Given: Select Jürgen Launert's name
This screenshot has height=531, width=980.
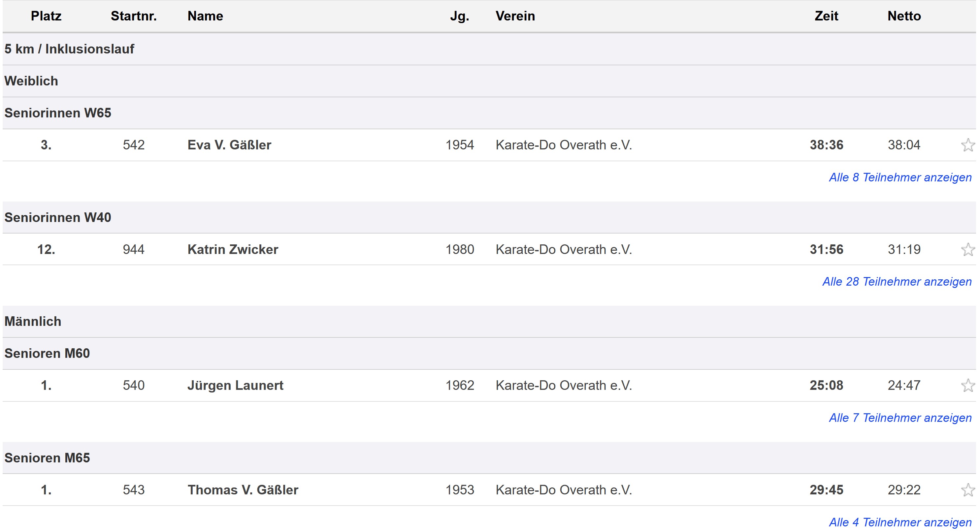Looking at the screenshot, I should pos(235,385).
